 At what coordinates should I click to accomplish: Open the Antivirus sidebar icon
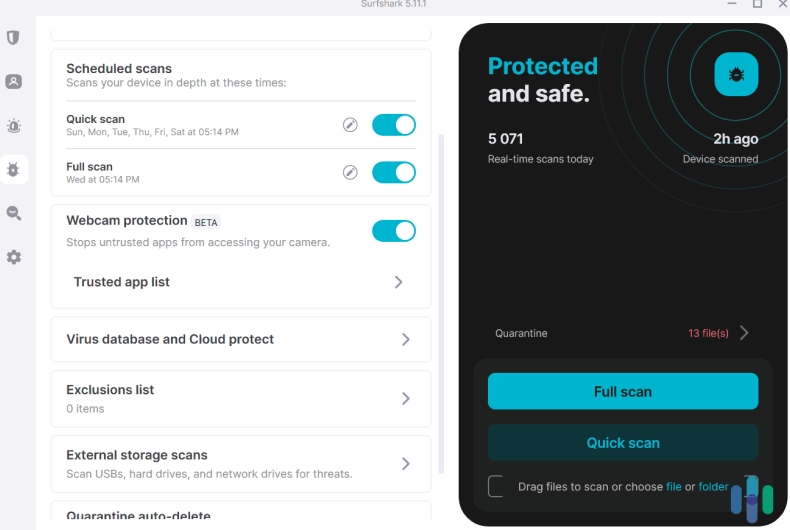(x=13, y=170)
